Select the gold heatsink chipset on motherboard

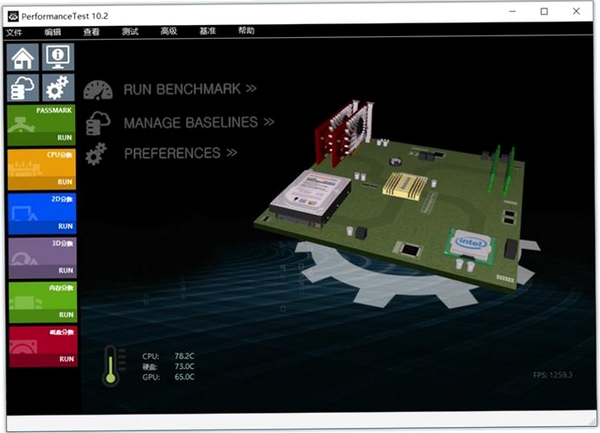(x=405, y=185)
